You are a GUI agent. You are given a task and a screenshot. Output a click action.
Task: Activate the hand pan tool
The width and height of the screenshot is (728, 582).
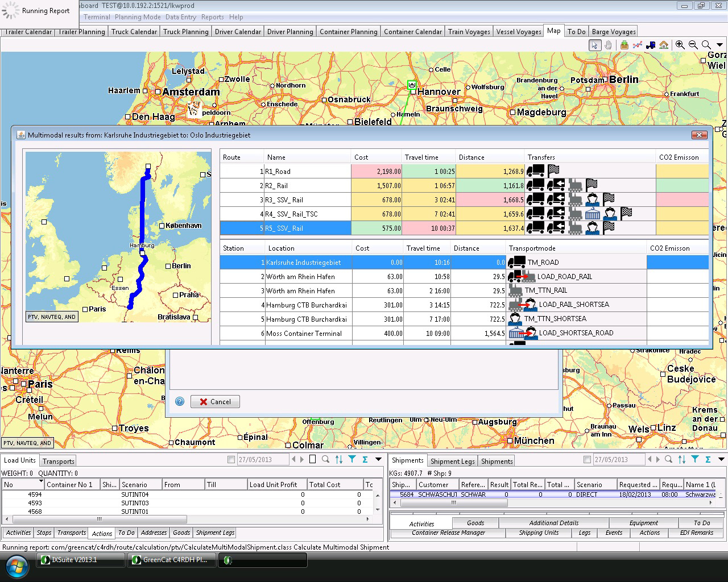click(x=608, y=45)
